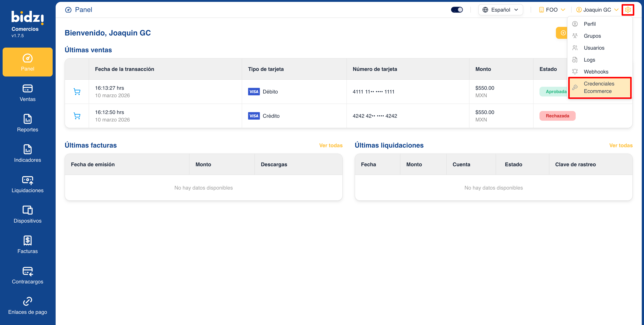
Task: Go to Contracargos in the sidebar
Action: coord(27,275)
